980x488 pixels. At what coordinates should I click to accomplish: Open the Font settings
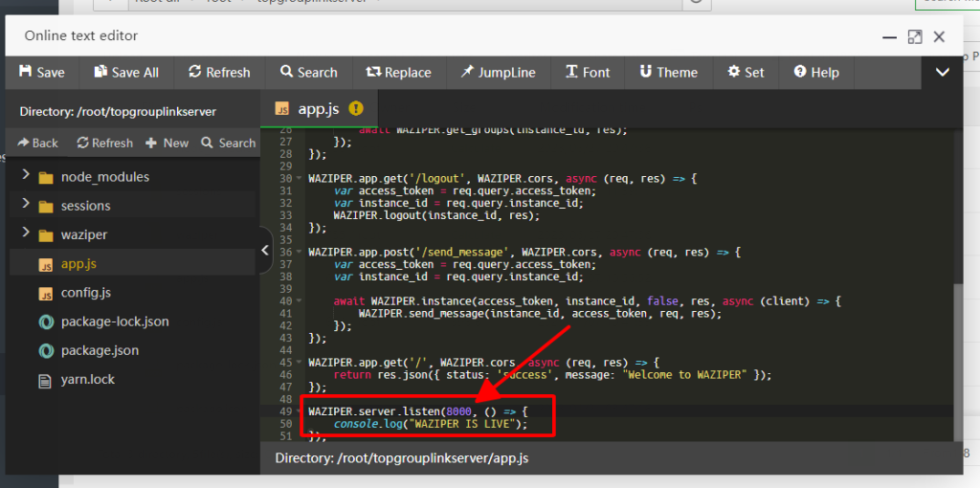(x=587, y=73)
